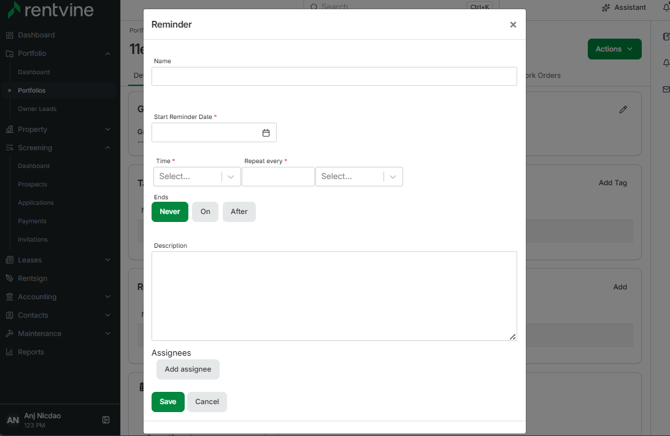The width and height of the screenshot is (670, 436).
Task: Open the Repeat every unit dropdown
Action: (359, 177)
